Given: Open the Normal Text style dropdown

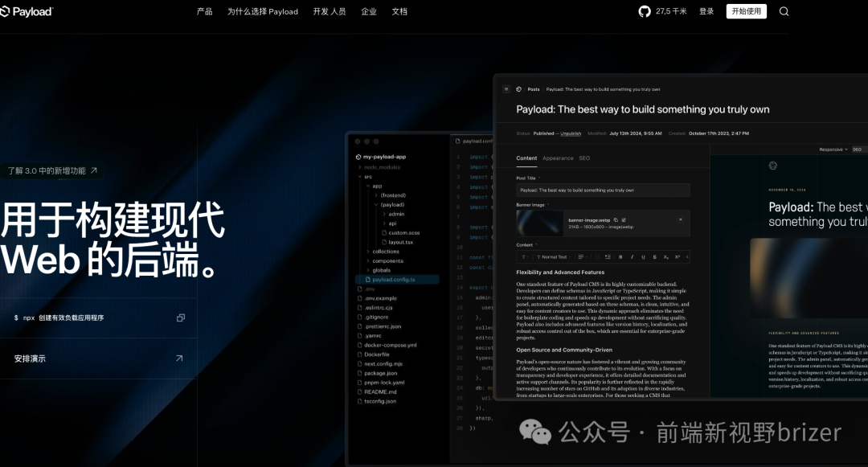Looking at the screenshot, I should click(x=554, y=256).
